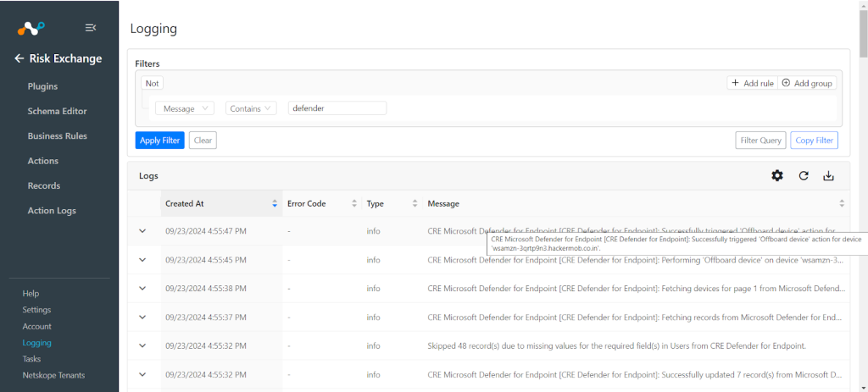Image resolution: width=868 pixels, height=392 pixels.
Task: Click info type in 4:55:47 PM row
Action: click(x=373, y=231)
